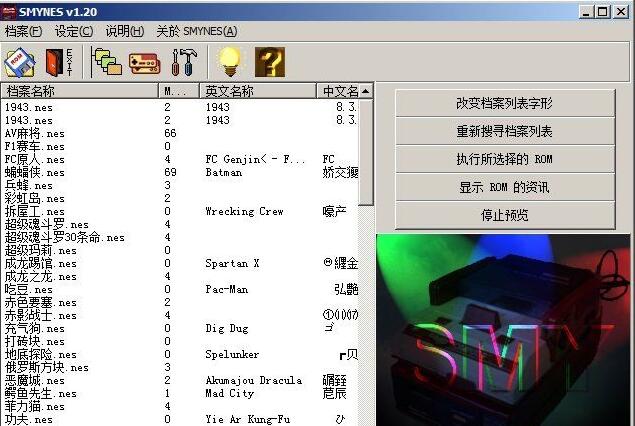Open the hammer and screwdriver tools icon

click(x=184, y=62)
